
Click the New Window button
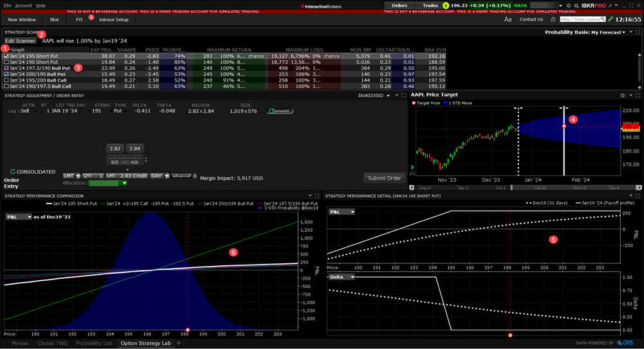[22, 19]
